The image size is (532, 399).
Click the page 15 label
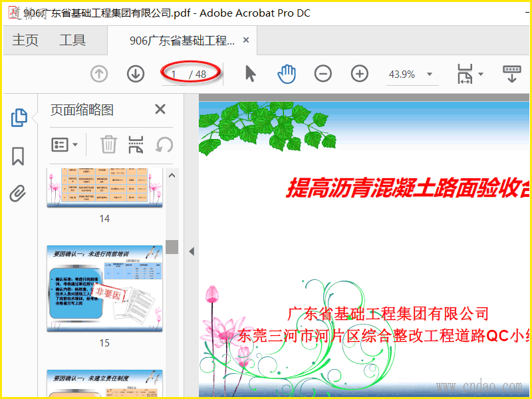[x=104, y=342]
